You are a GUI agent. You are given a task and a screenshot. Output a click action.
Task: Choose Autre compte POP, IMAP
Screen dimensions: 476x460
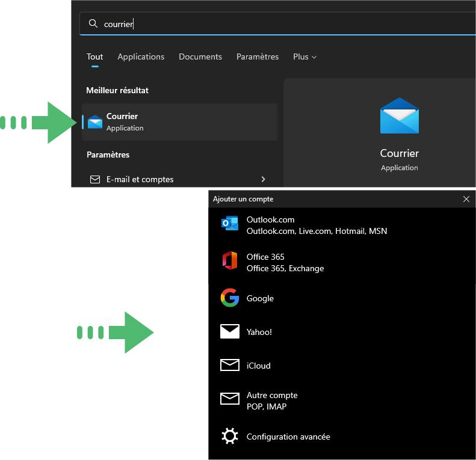(x=342, y=401)
